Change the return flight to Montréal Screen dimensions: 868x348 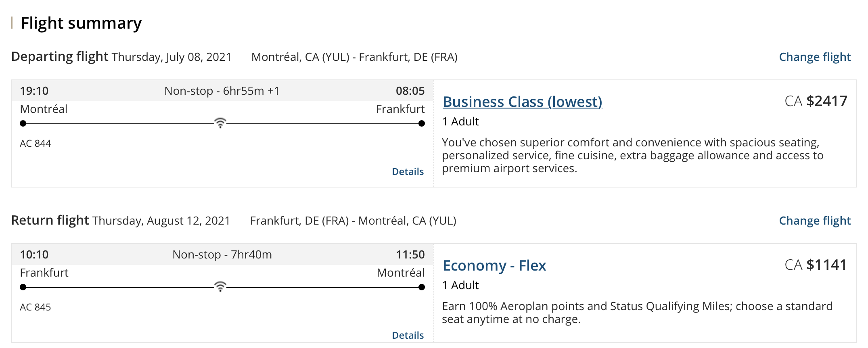(x=814, y=221)
